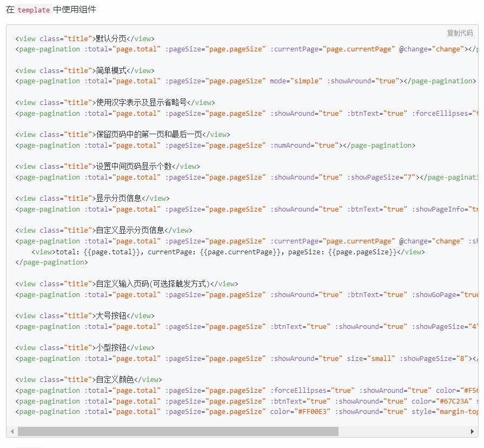The width and height of the screenshot is (484, 448).
Task: Click the 默认分页 title text in code
Action: coord(111,38)
